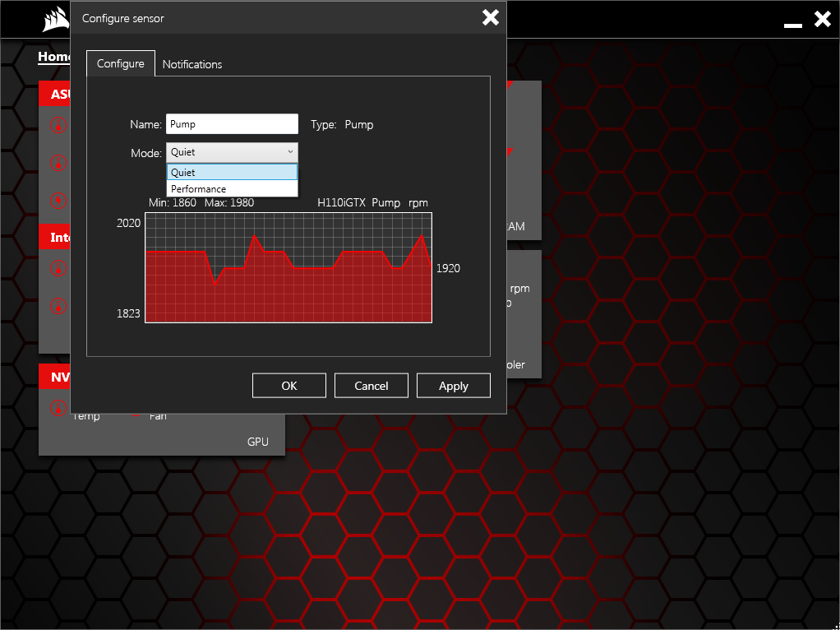Viewport: 840px width, 630px height.
Task: Click the 'Max: 1980' readout
Action: click(x=229, y=202)
